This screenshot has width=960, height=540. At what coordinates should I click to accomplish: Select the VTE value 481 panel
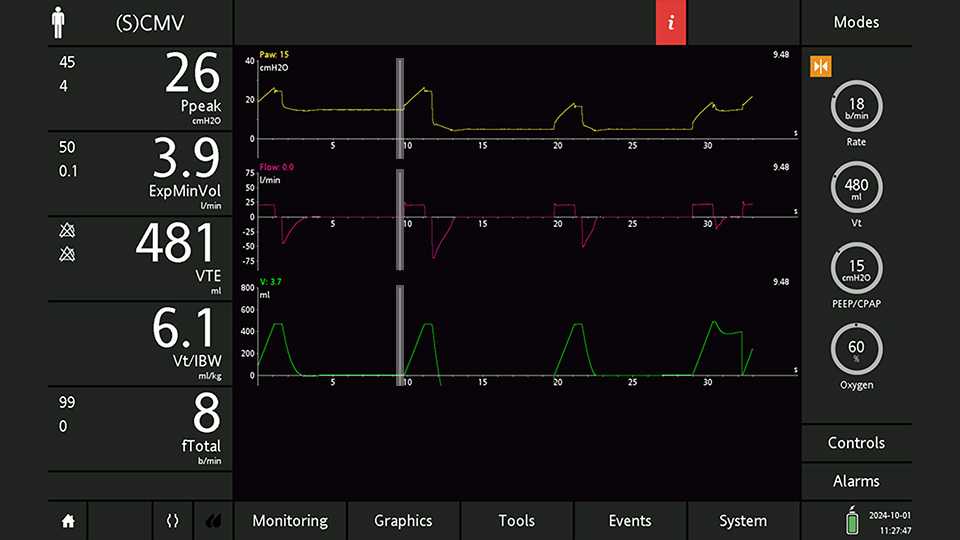click(x=140, y=258)
